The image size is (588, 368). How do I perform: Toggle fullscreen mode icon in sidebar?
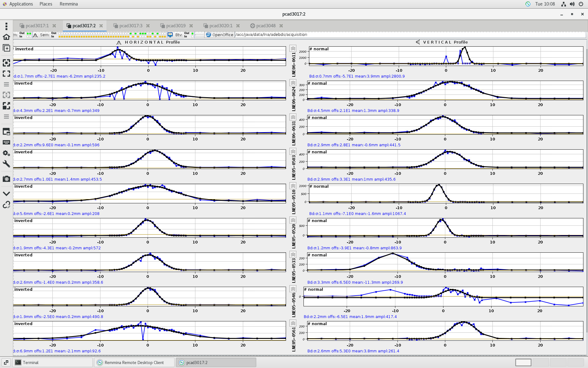click(x=6, y=74)
